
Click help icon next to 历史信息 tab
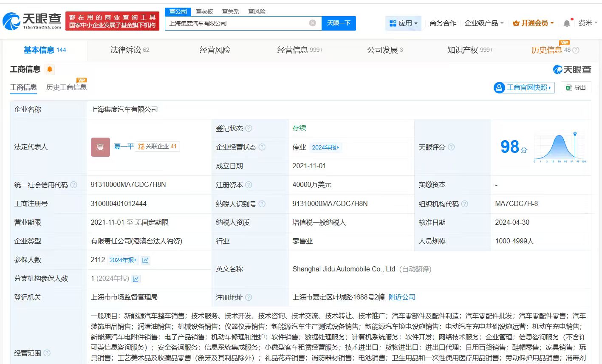pos(576,50)
